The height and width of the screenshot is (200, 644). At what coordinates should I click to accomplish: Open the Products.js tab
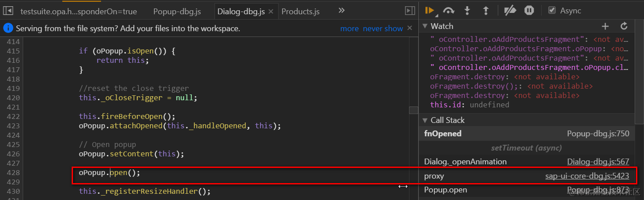[x=300, y=12]
